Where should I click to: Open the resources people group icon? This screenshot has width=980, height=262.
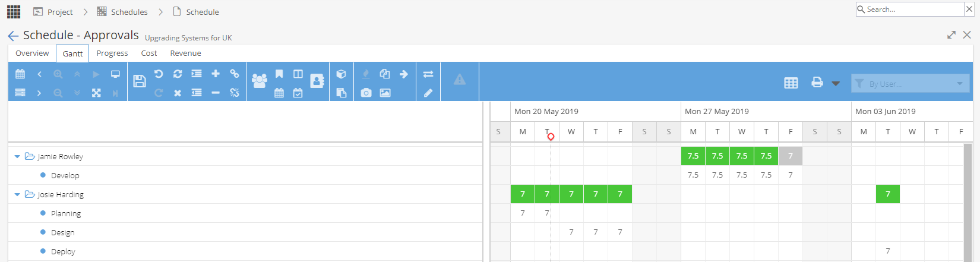tap(260, 81)
